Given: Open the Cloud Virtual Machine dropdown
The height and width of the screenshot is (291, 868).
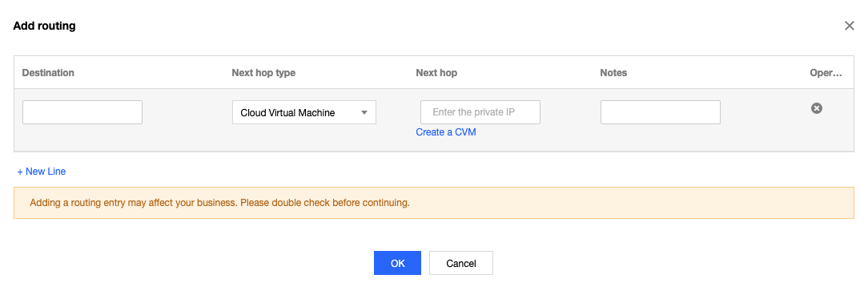Looking at the screenshot, I should [304, 112].
